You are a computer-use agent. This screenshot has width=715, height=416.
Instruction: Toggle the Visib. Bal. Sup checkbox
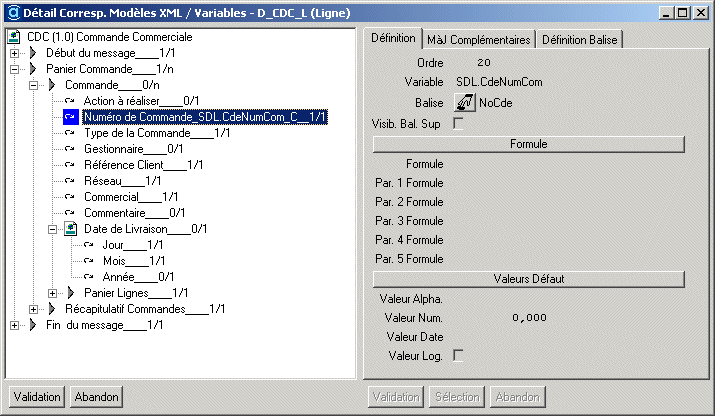point(459,123)
